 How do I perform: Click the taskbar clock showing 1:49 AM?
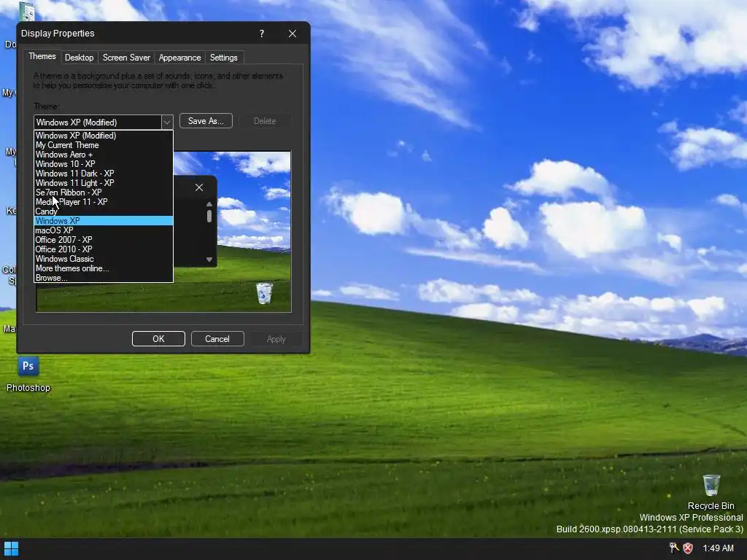[719, 548]
